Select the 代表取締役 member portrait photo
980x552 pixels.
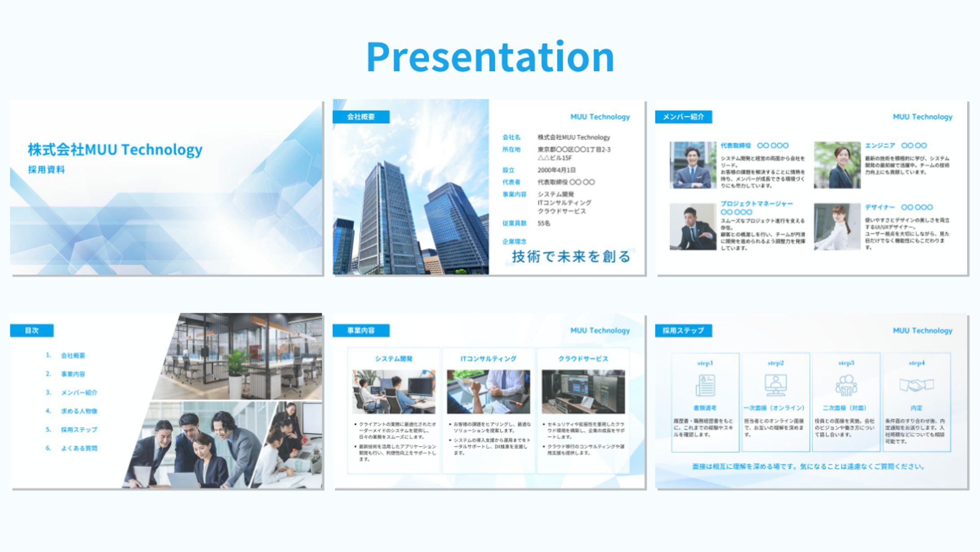[693, 165]
